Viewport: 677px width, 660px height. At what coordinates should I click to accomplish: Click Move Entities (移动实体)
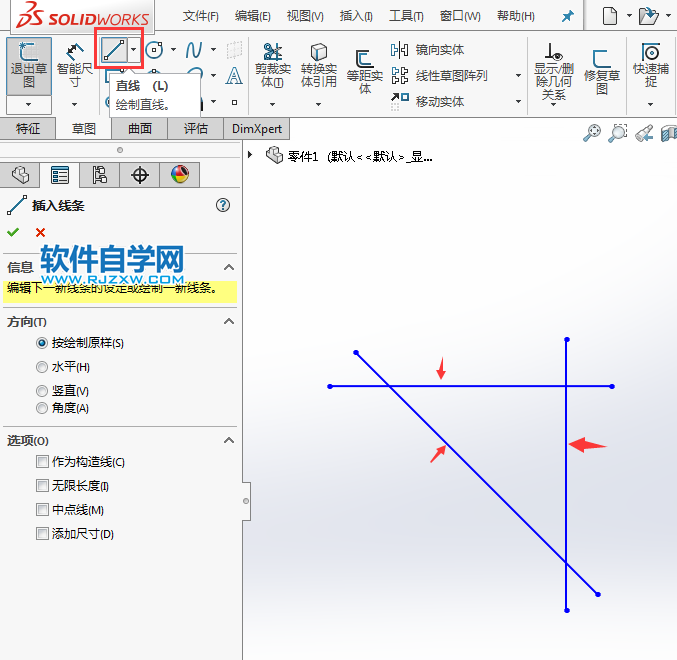pyautogui.click(x=427, y=102)
